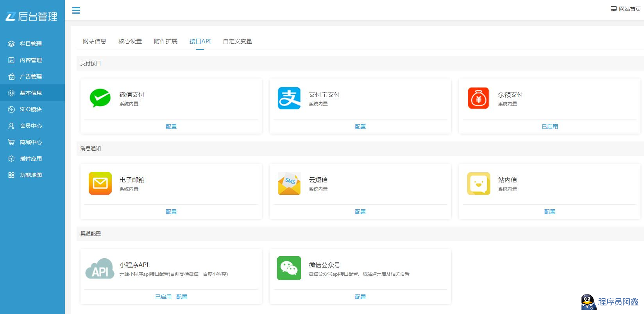Open the 附件扩展 tab
Screen dimensions: 644x314
pyautogui.click(x=166, y=41)
